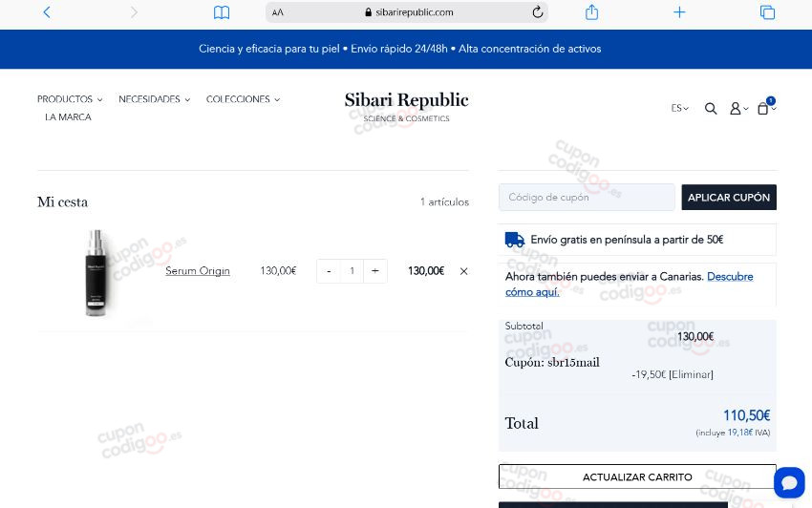The width and height of the screenshot is (812, 508).
Task: Click incluye 19,18€ IVA text
Action: coord(733,433)
